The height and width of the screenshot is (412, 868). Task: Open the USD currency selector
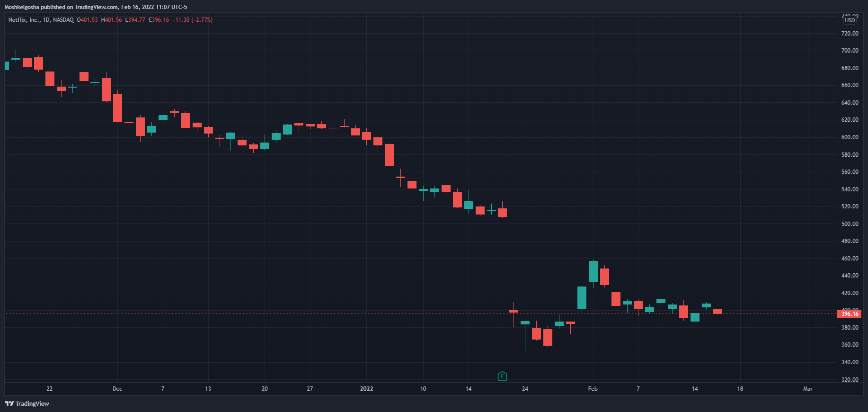(x=850, y=20)
